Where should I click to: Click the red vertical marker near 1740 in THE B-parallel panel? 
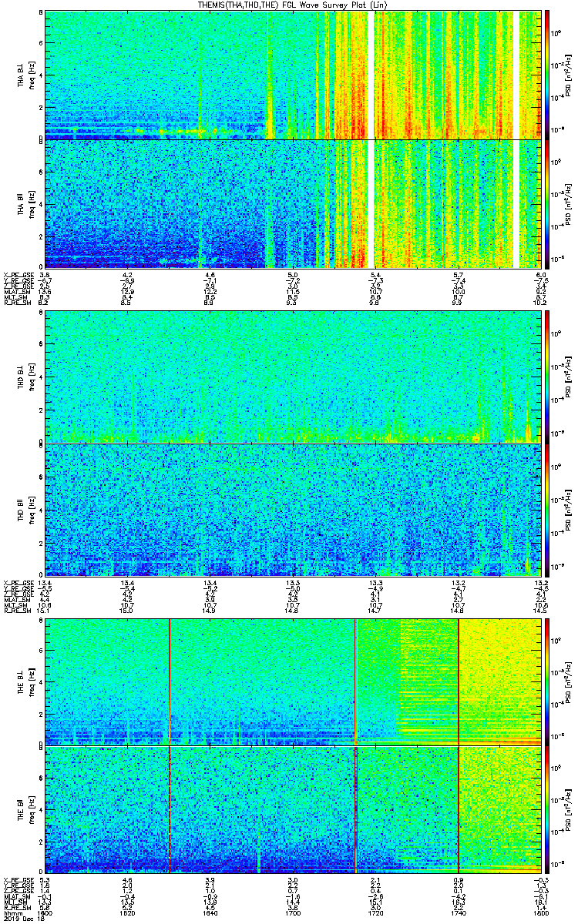(x=458, y=808)
